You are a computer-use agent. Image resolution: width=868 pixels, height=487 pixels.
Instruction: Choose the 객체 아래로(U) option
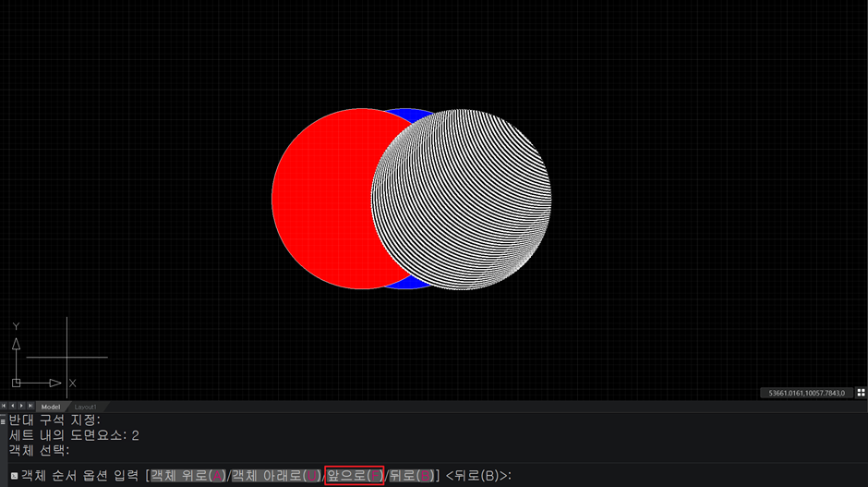pyautogui.click(x=276, y=475)
